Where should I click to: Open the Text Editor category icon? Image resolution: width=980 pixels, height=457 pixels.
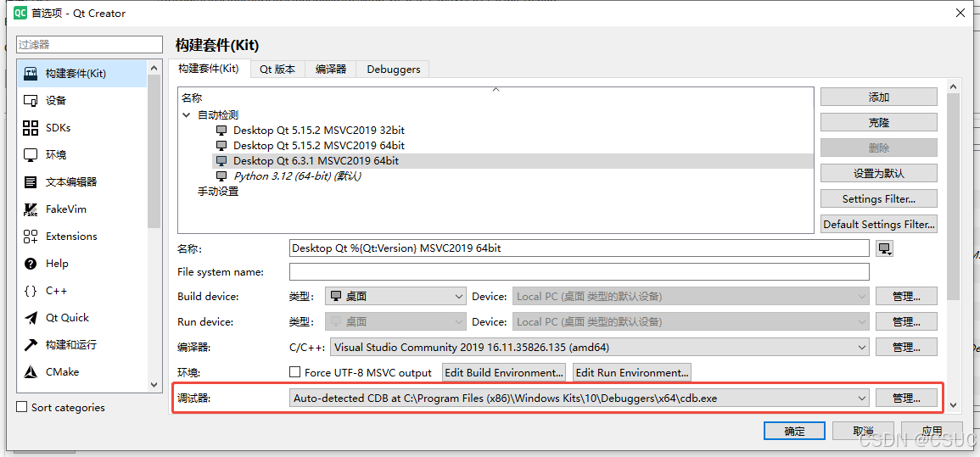[31, 182]
